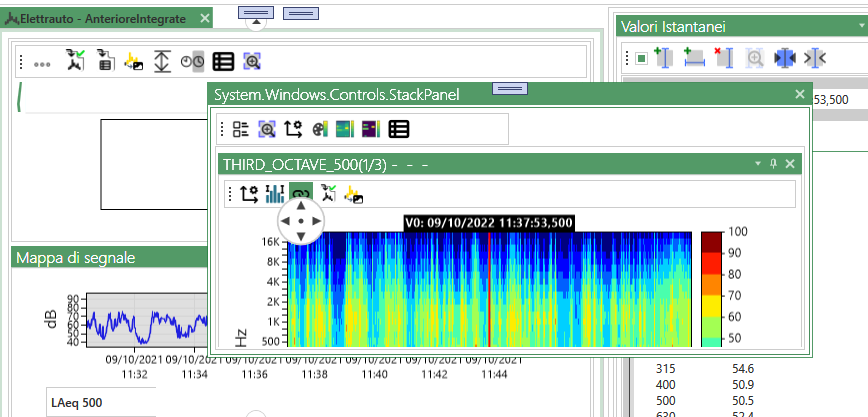
Task: Toggle the green checkbox in Valori Istantanei toolbar
Action: coord(640,58)
